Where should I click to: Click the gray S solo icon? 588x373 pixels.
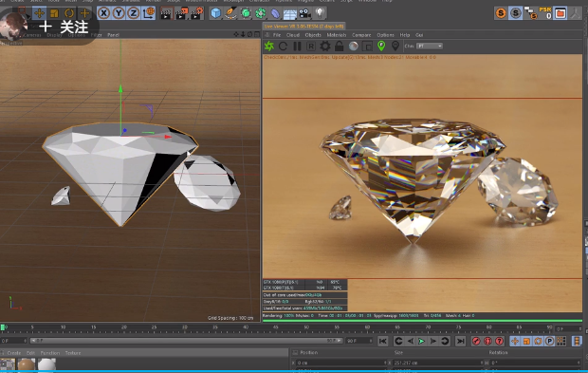click(x=516, y=13)
